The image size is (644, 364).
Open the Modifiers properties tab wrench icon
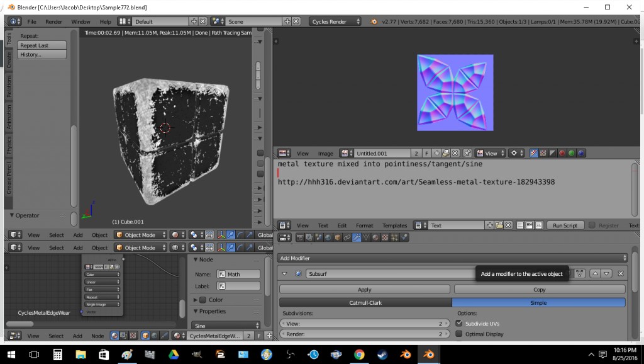357,237
